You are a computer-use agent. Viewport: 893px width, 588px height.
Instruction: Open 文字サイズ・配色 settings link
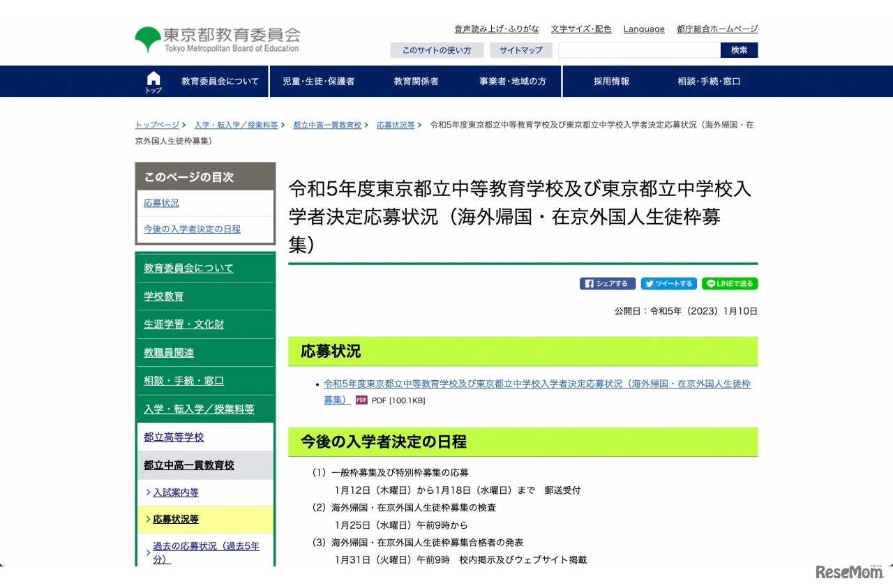coord(580,29)
